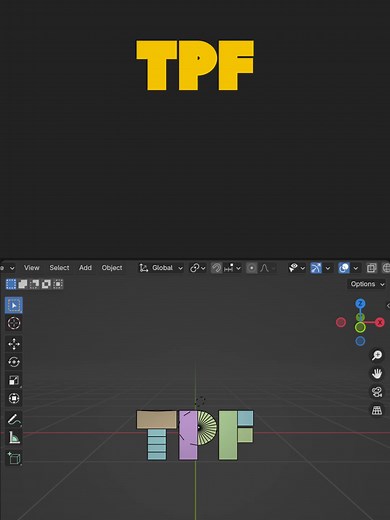Viewport: 390px width, 520px height.
Task: Open the View menu
Action: coord(32,268)
